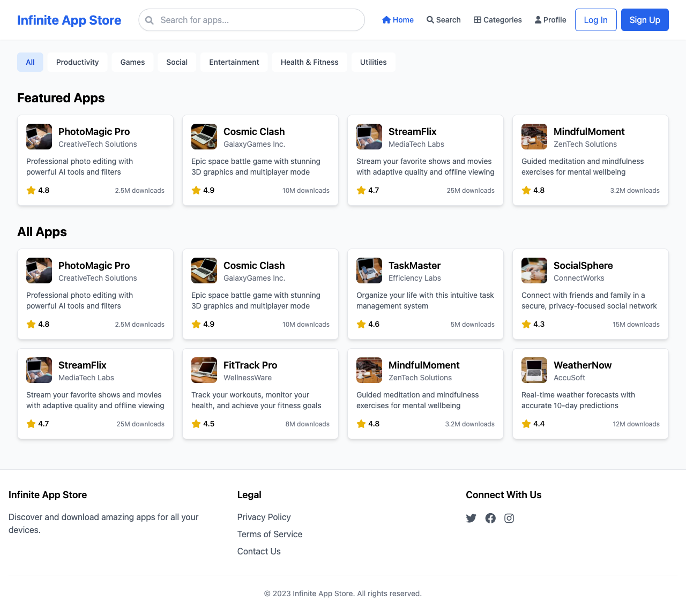
Task: Click the Profile person icon
Action: point(536,19)
